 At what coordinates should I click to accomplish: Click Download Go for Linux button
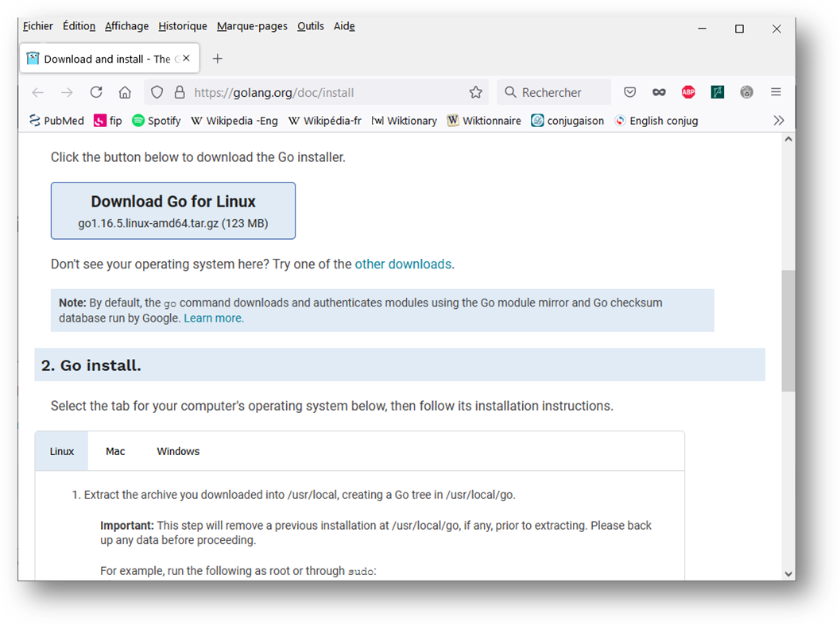point(173,210)
